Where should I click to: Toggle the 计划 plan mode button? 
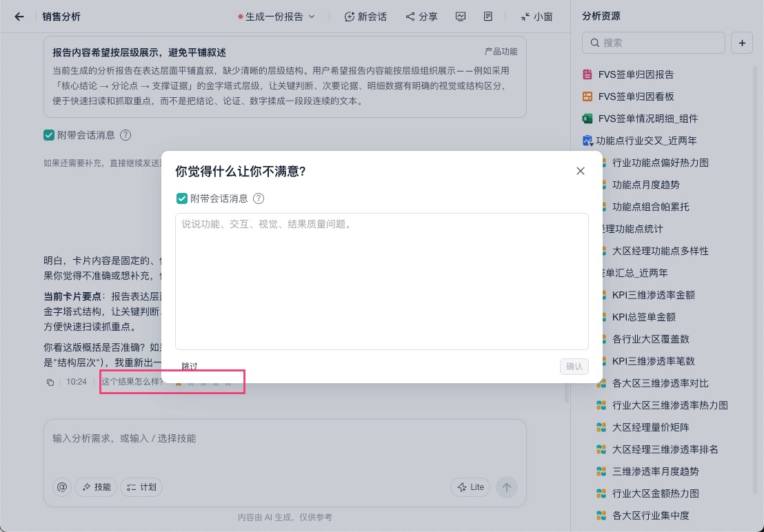click(x=141, y=487)
